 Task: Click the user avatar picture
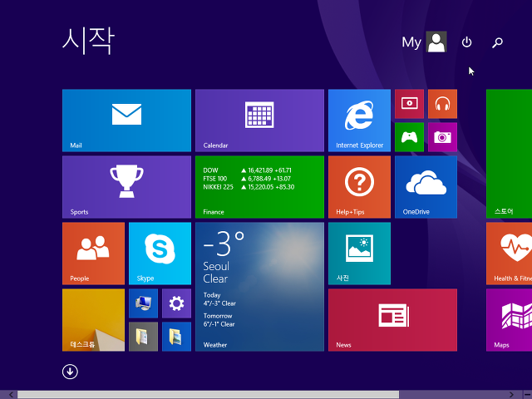coord(436,42)
